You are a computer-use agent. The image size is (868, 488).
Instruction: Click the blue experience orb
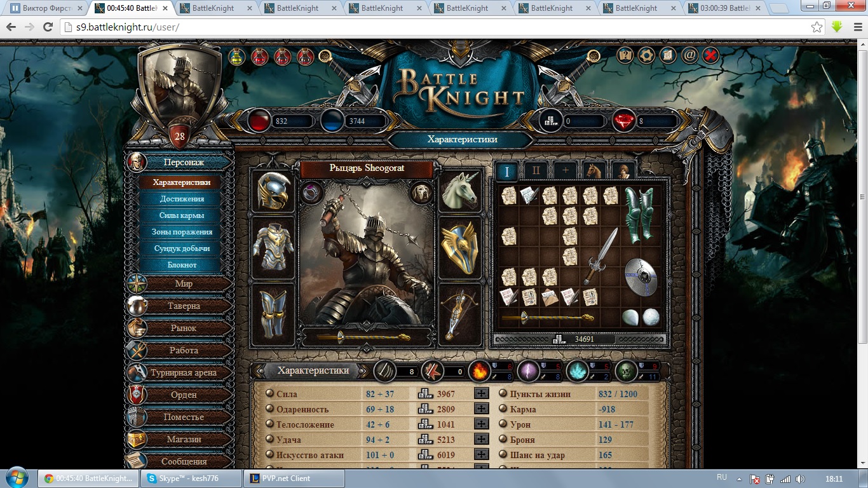[332, 121]
